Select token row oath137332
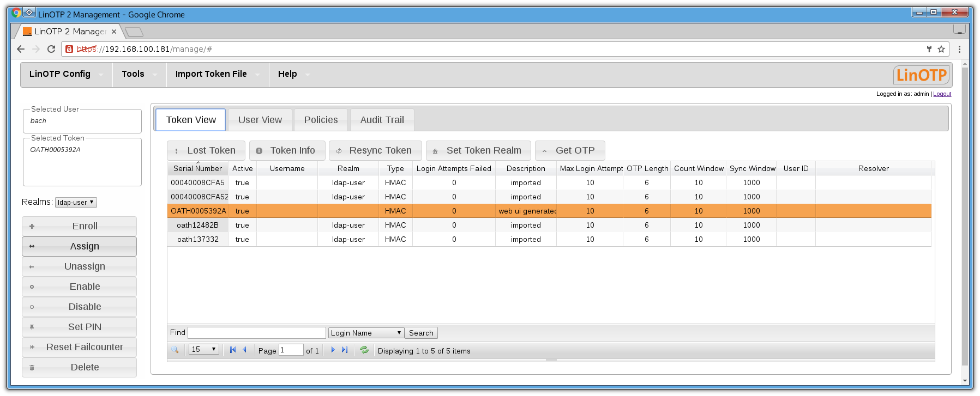980x396 pixels. 197,239
